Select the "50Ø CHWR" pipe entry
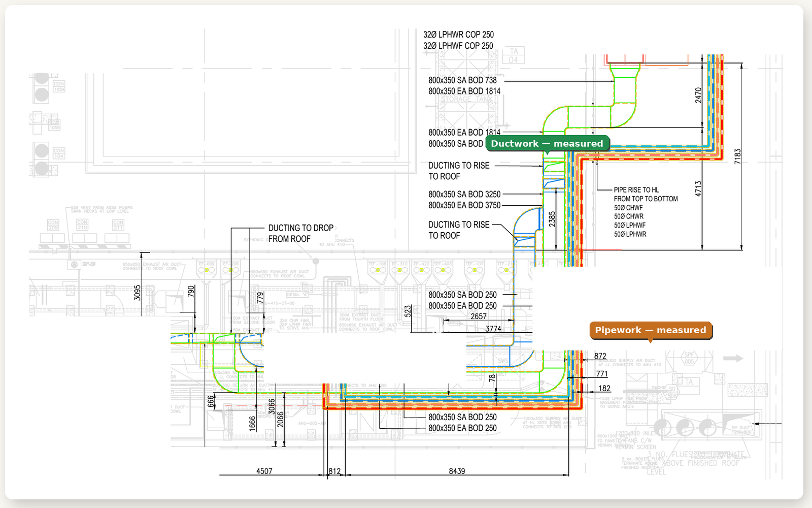 click(628, 216)
